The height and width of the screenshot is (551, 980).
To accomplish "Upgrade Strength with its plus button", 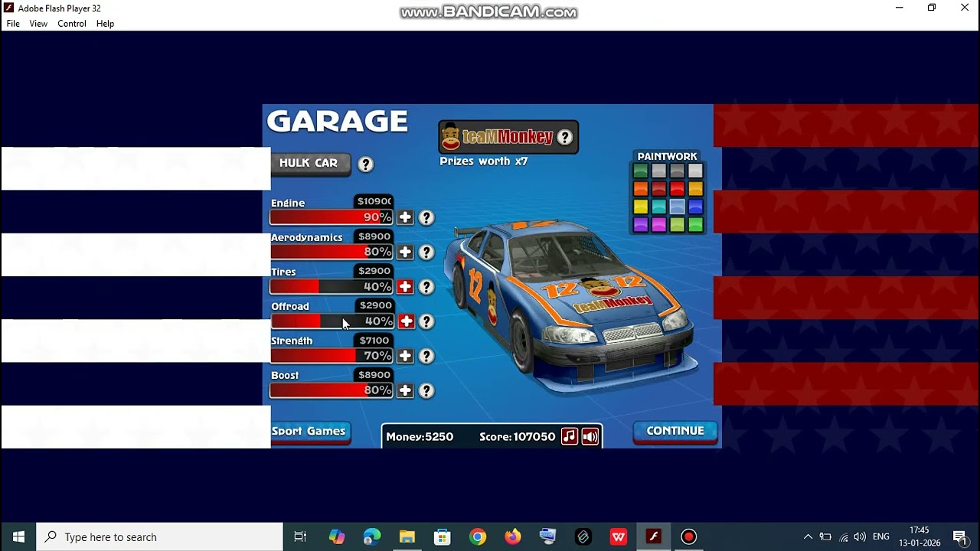I will pyautogui.click(x=405, y=356).
